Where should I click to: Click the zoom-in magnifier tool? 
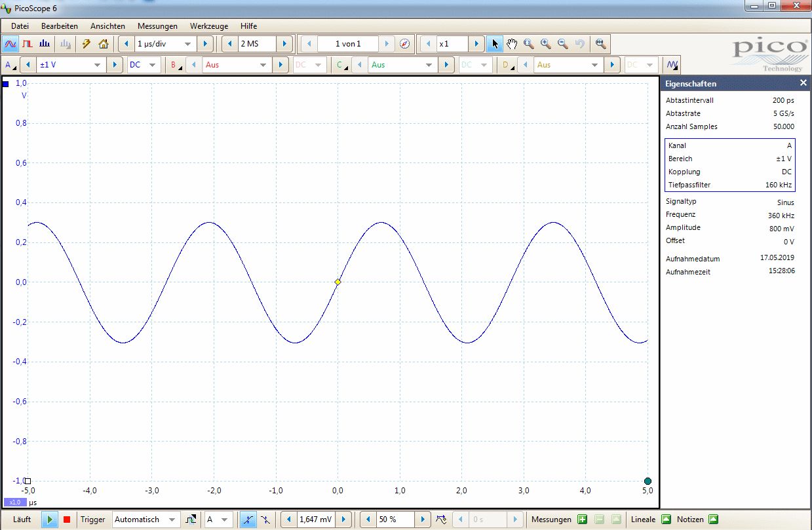545,44
